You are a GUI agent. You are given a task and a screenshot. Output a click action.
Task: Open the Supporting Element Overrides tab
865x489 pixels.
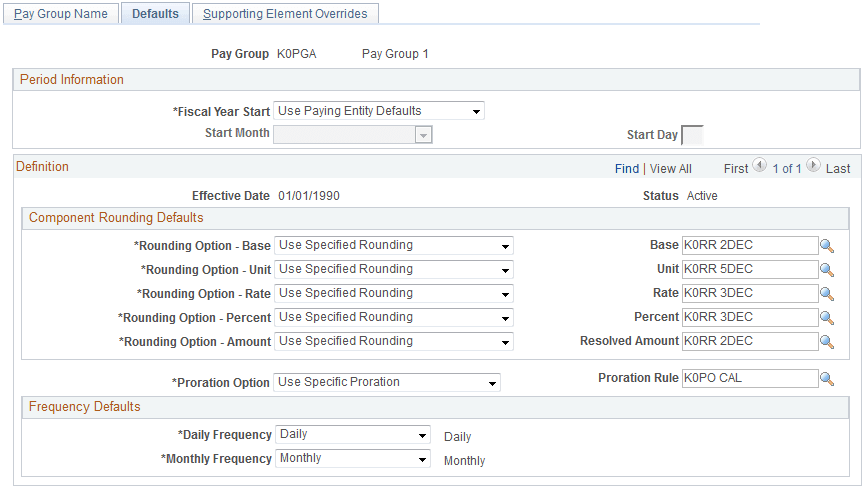285,14
